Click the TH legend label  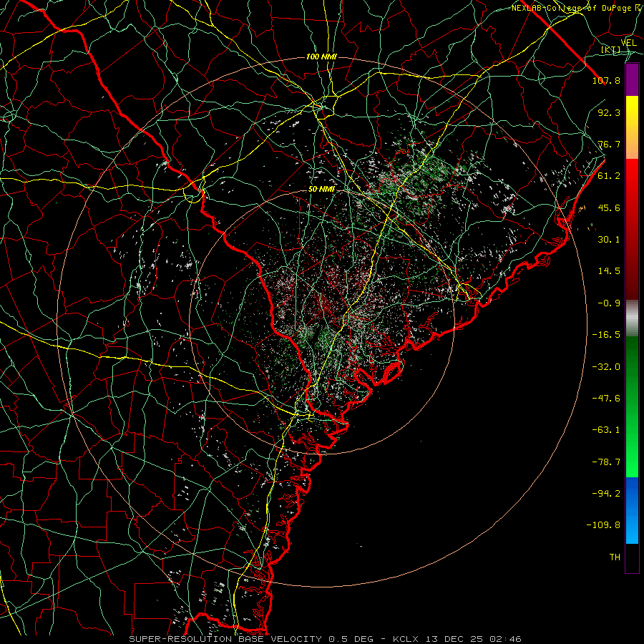615,557
